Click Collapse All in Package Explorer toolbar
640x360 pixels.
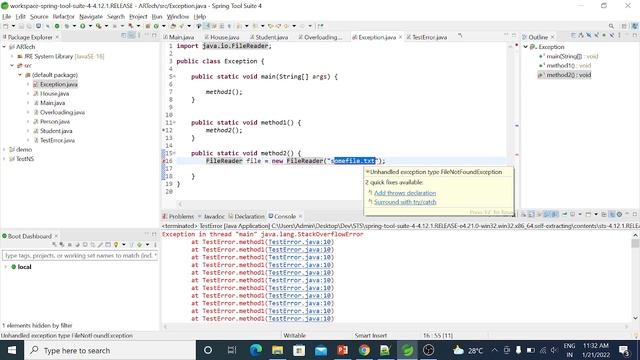(x=124, y=36)
